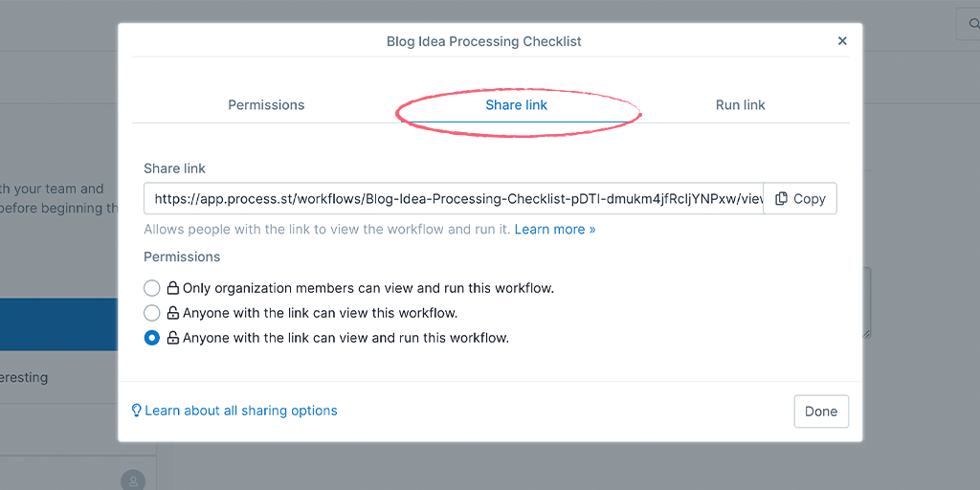Close the Blog Idea Processing Checklist dialog

842,41
